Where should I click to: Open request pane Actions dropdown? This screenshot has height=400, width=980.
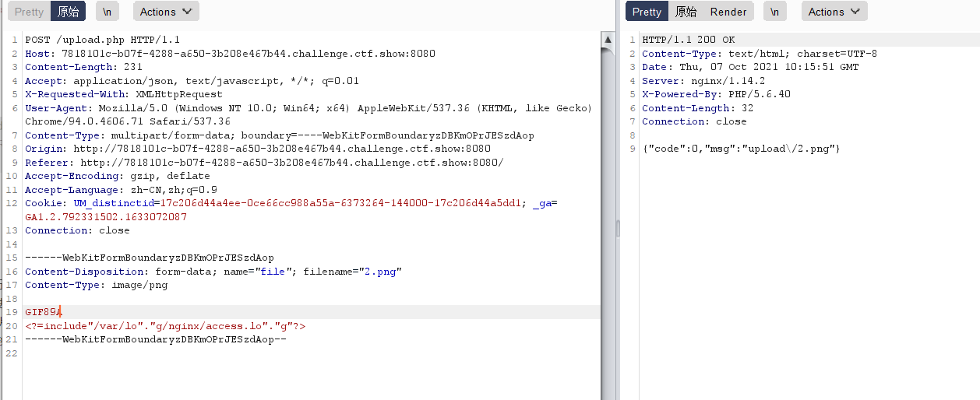click(x=166, y=12)
